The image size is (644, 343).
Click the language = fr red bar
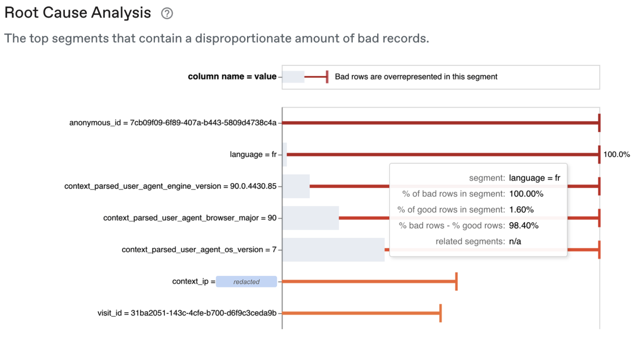point(443,154)
